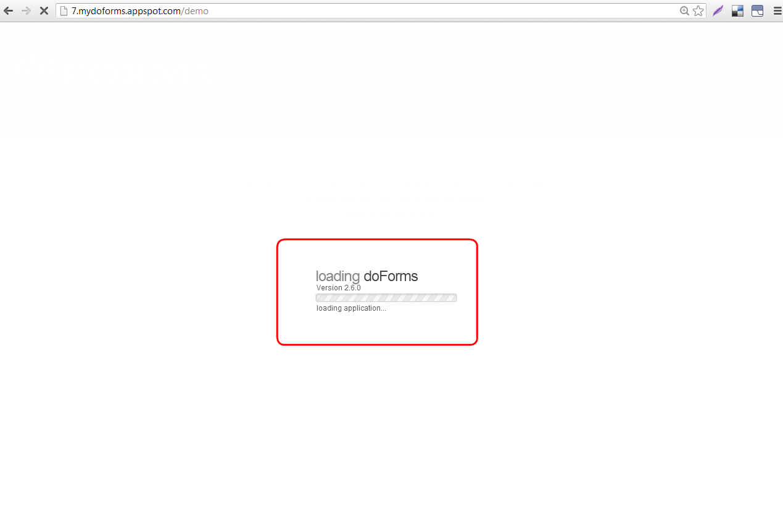Click empty space in the address bar
The width and height of the screenshot is (783, 532).
[432, 11]
